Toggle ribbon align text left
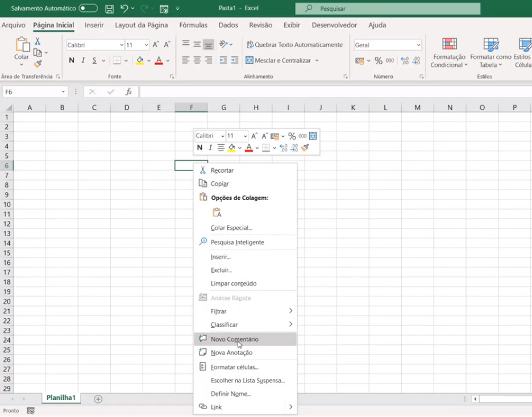 185,60
